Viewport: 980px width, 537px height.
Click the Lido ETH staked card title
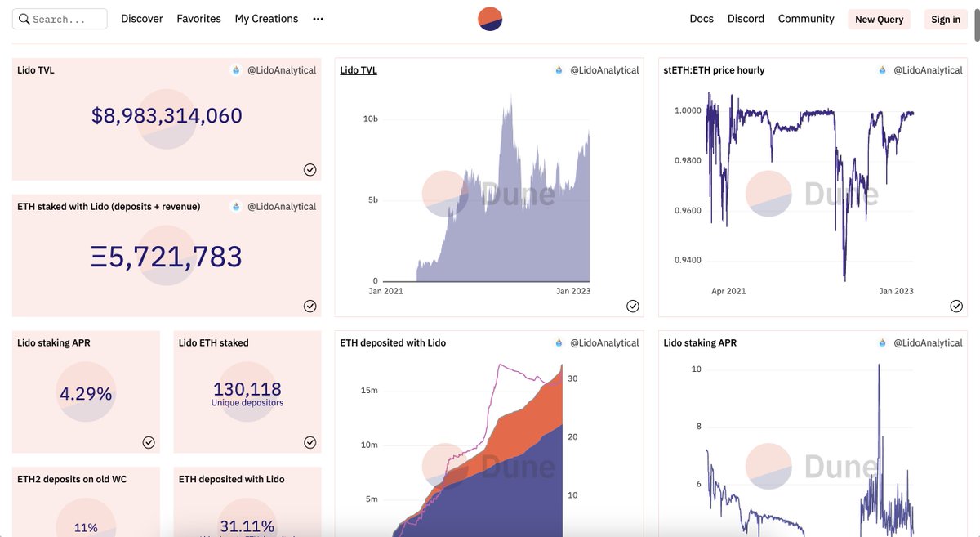pos(213,343)
